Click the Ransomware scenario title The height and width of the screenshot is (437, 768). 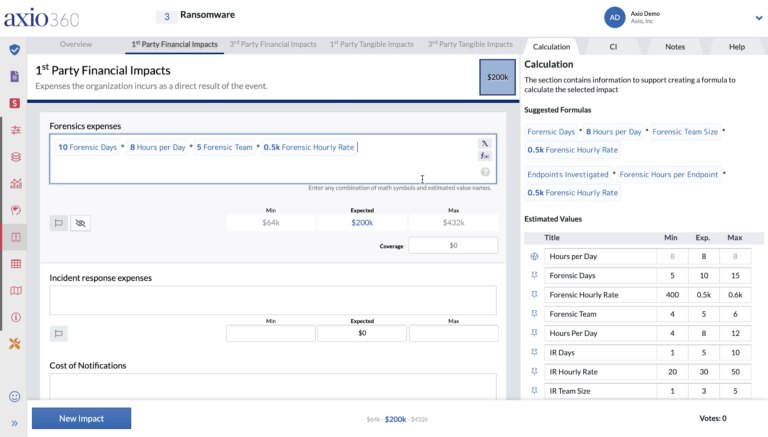[x=207, y=15]
